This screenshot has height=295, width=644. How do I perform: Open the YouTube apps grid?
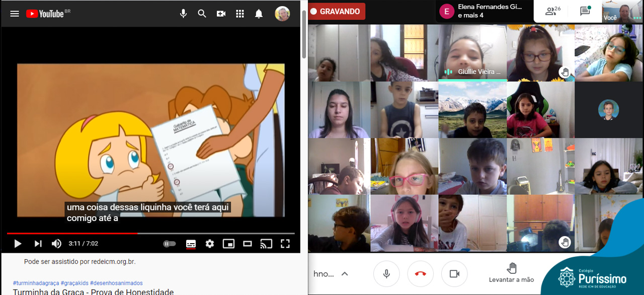(240, 14)
